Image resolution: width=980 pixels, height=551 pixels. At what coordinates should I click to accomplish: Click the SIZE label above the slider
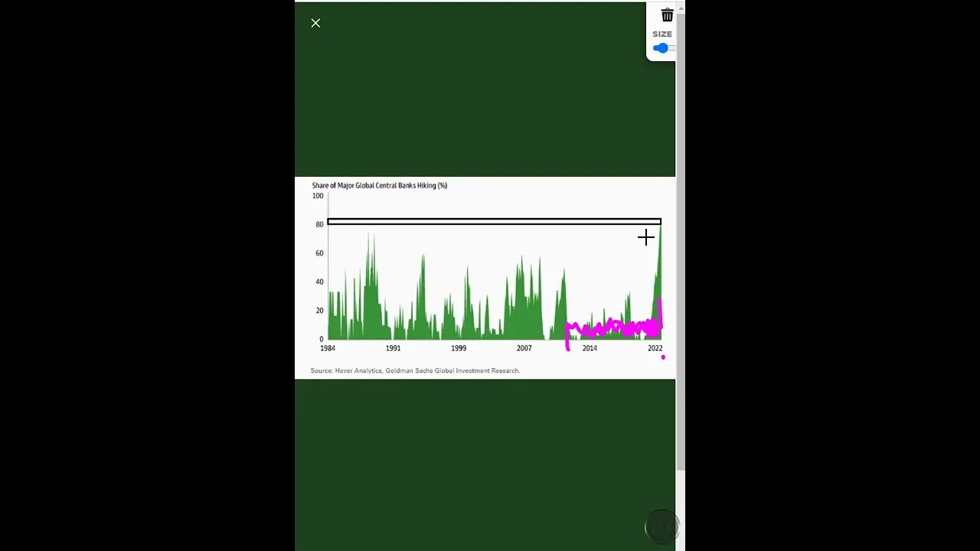click(662, 34)
